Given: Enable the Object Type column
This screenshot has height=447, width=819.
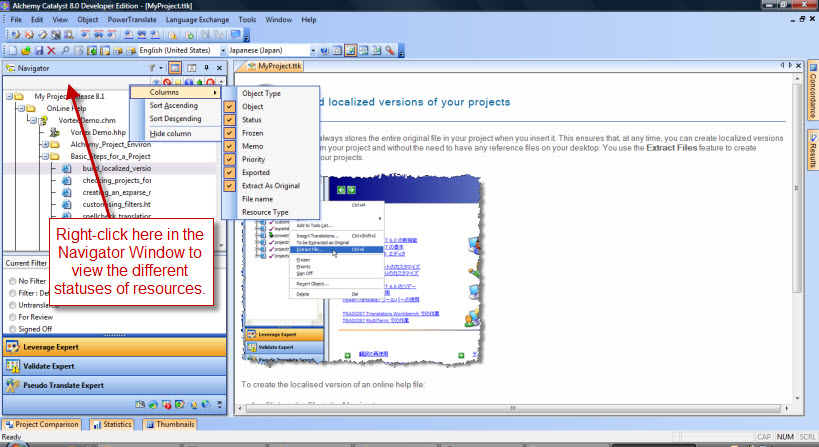Looking at the screenshot, I should coord(271,93).
